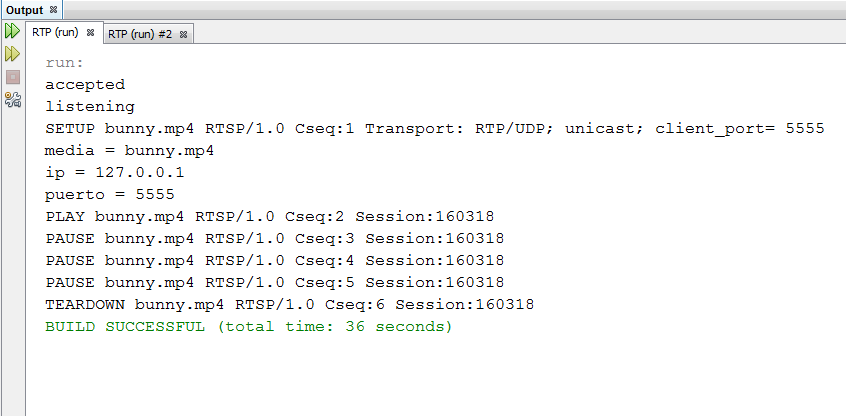The width and height of the screenshot is (846, 416).
Task: Open the Ant settings wrench icon
Action: (x=12, y=100)
